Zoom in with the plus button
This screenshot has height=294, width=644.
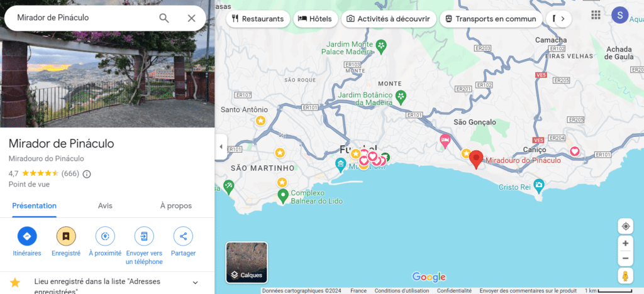point(626,244)
